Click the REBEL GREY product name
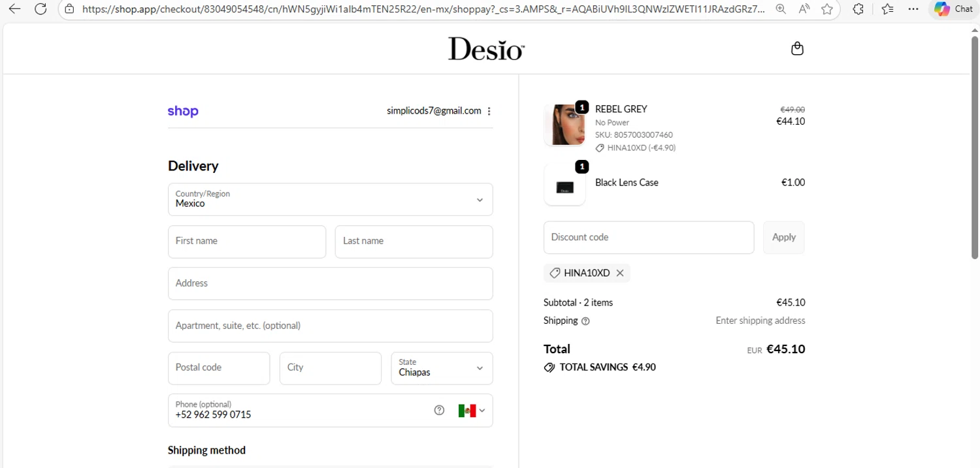The width and height of the screenshot is (980, 468). [x=621, y=109]
